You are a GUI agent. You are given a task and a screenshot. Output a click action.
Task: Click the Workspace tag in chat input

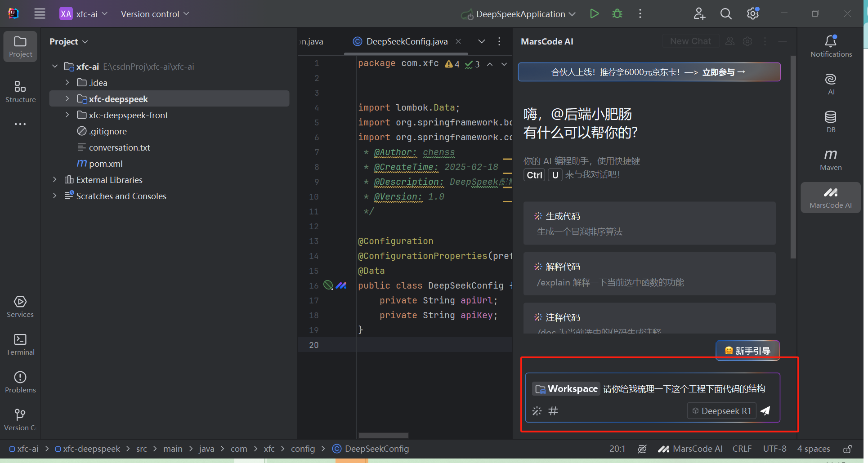pyautogui.click(x=566, y=388)
